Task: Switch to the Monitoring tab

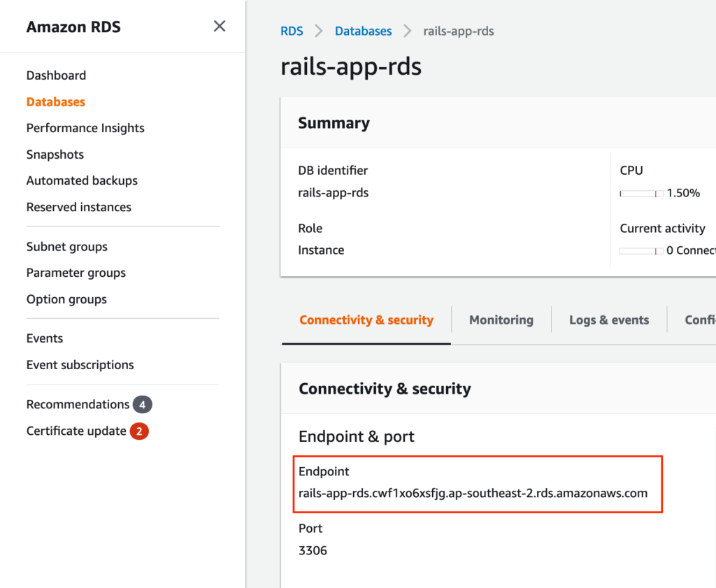Action: coord(501,320)
